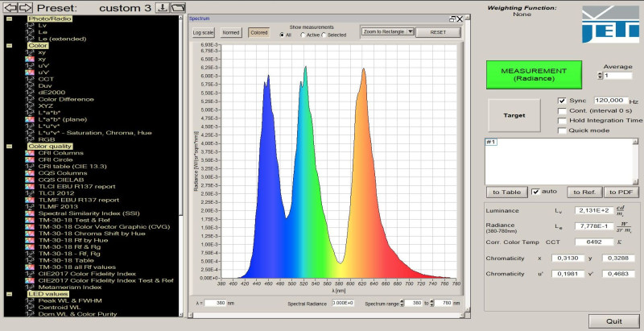Click the graph icon beside Spectral Similarity Index (SSI)
Viewport: 644px width, 331px height.
coord(30,213)
